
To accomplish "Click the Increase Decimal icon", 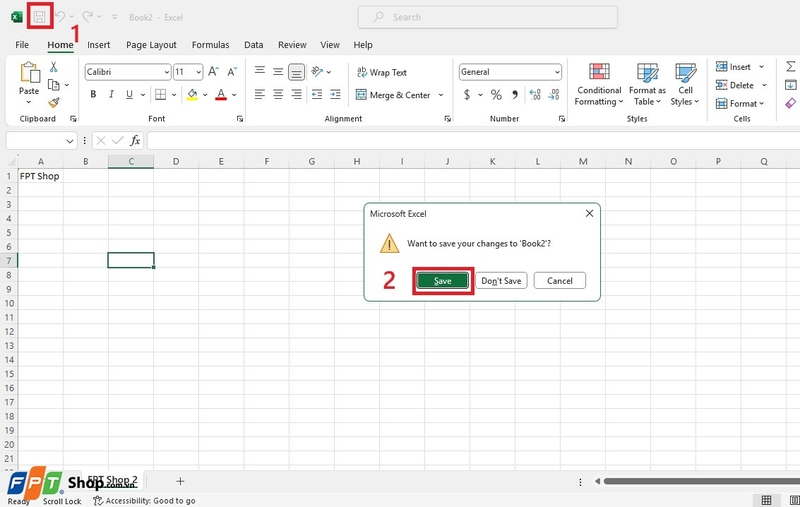I will coord(535,94).
